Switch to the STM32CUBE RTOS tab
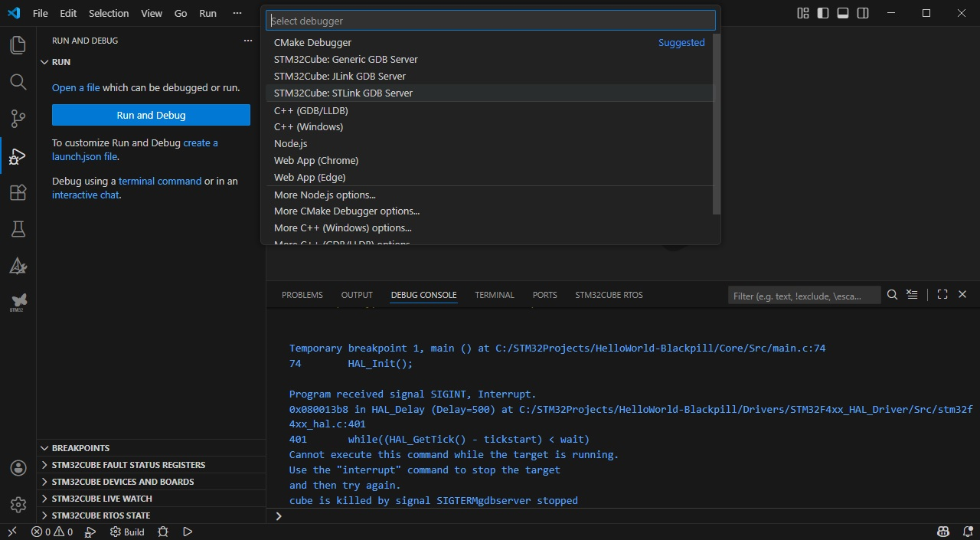This screenshot has width=980, height=540. (609, 295)
